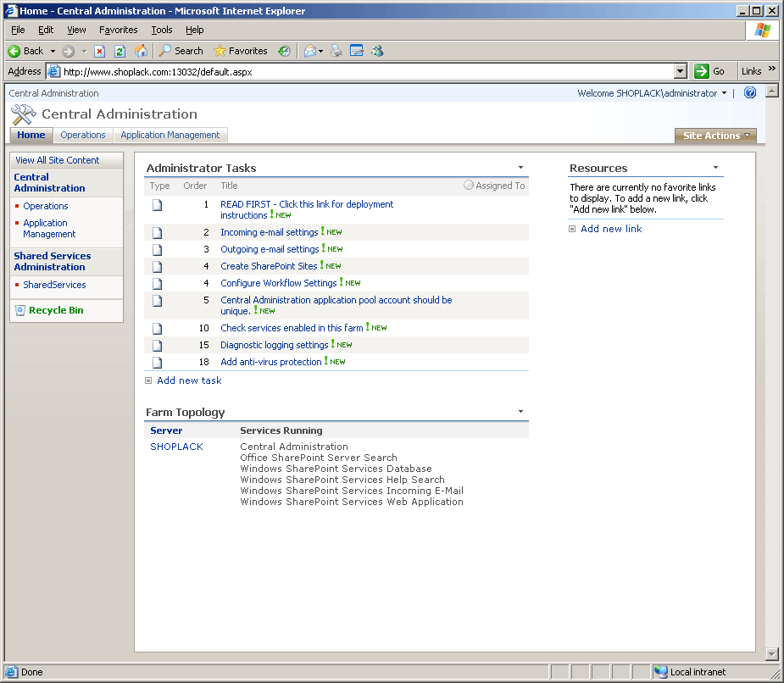Click the document icon for Incoming e-mail settings
784x683 pixels.
[x=158, y=233]
